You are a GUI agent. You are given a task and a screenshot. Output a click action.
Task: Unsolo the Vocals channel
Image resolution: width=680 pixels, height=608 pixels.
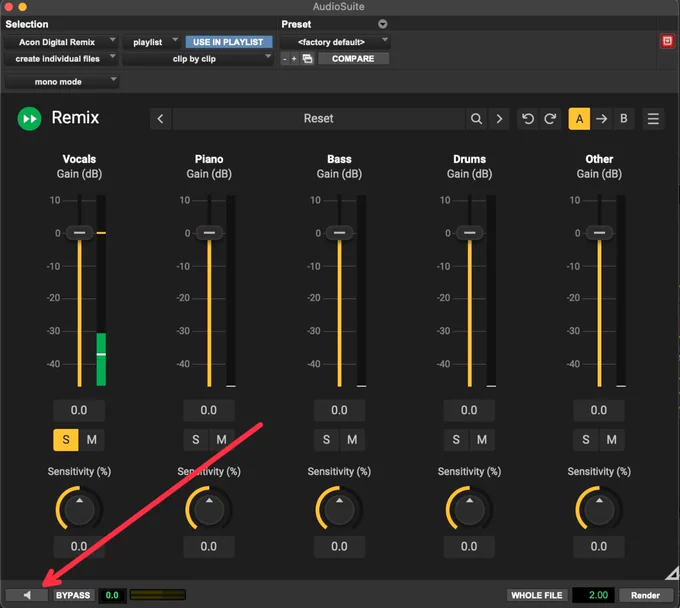pos(66,440)
